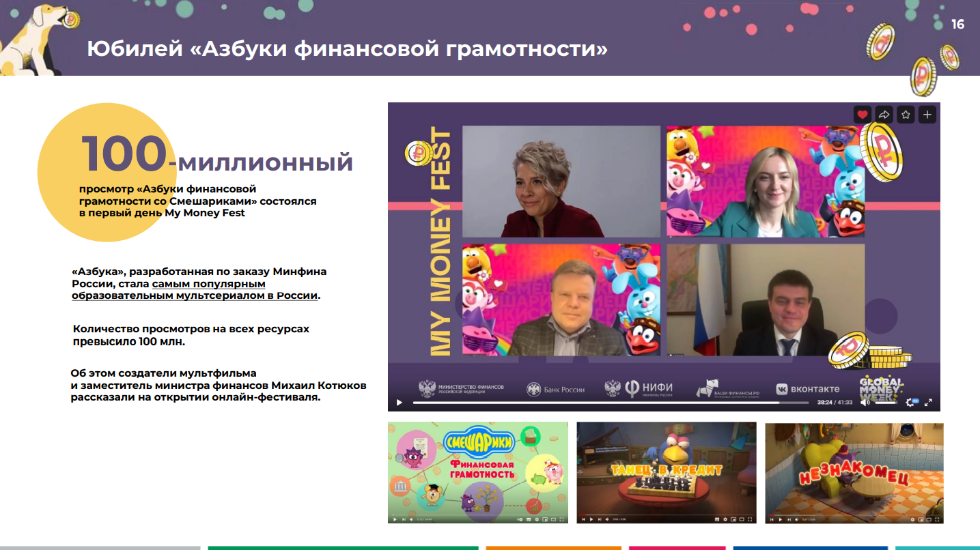Toggle subtitles in Танец в кредит player
The width and height of the screenshot is (980, 550).
717,519
